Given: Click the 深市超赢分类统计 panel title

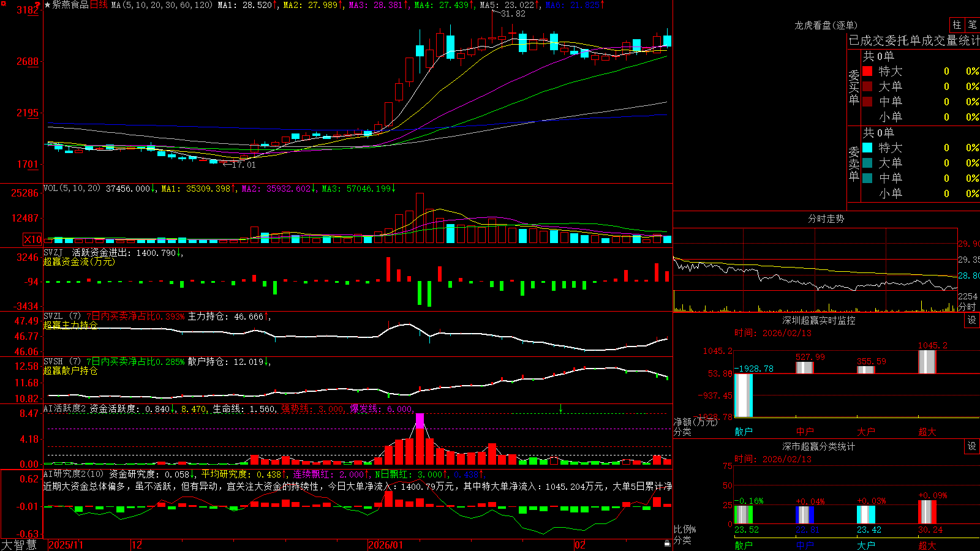Looking at the screenshot, I should (818, 446).
